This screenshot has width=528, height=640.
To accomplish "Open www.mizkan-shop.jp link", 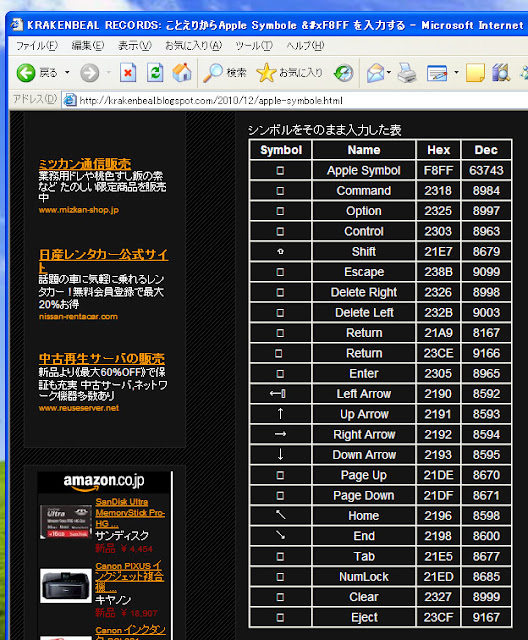I will click(x=79, y=210).
